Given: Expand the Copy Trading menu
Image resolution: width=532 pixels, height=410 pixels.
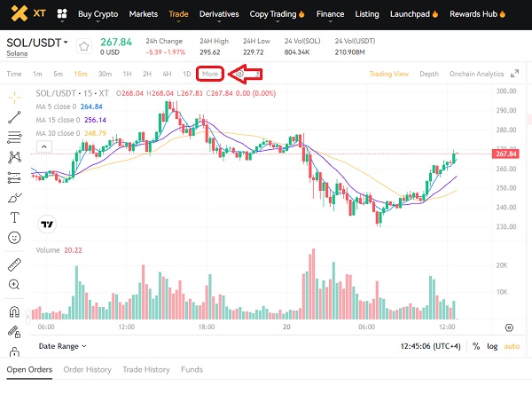Looking at the screenshot, I should click(277, 14).
